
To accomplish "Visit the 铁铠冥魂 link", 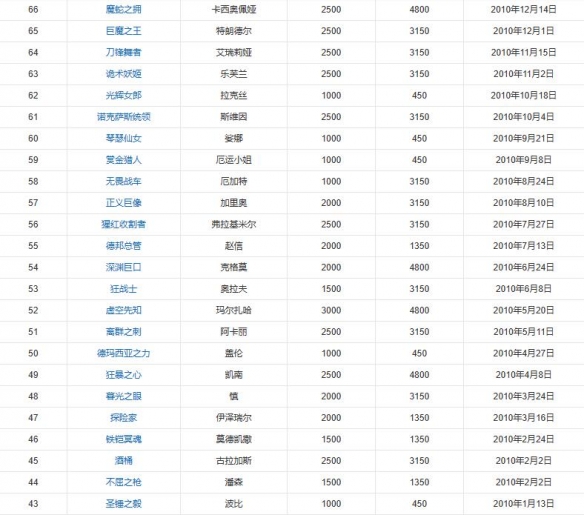I will pos(124,439).
